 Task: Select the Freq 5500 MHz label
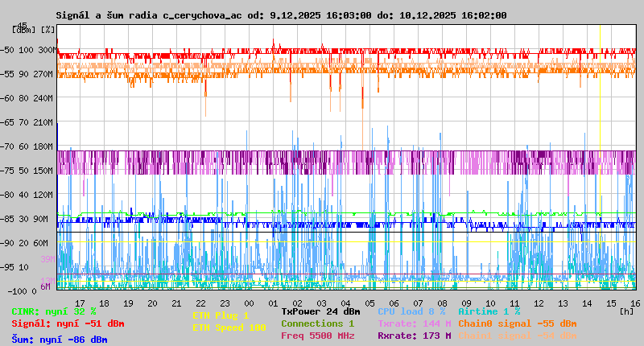click(x=317, y=336)
